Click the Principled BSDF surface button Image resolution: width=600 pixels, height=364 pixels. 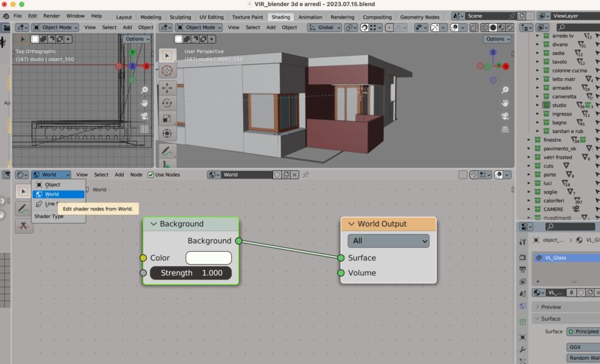pos(582,332)
